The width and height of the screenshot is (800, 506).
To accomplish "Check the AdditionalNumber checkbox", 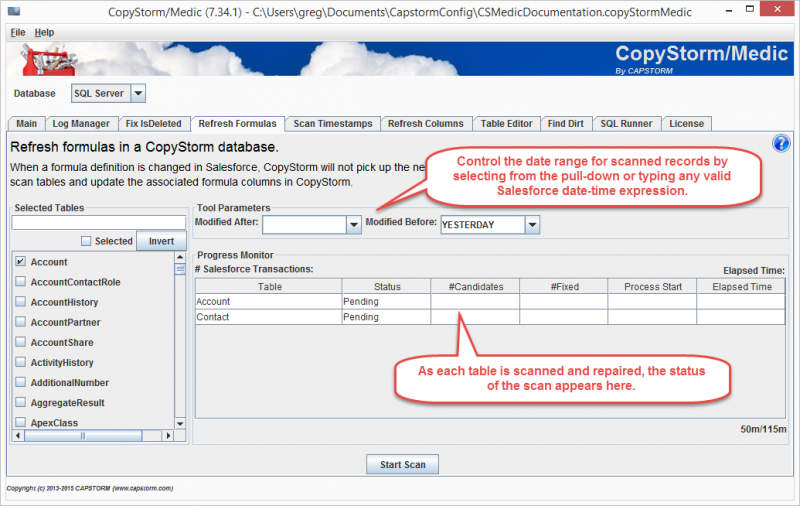I will tap(20, 382).
